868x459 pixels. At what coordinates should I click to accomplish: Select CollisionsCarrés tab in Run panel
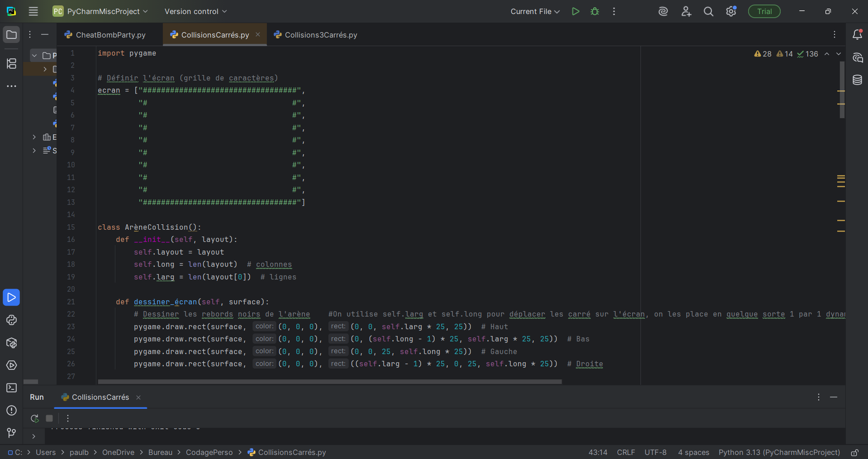click(100, 397)
